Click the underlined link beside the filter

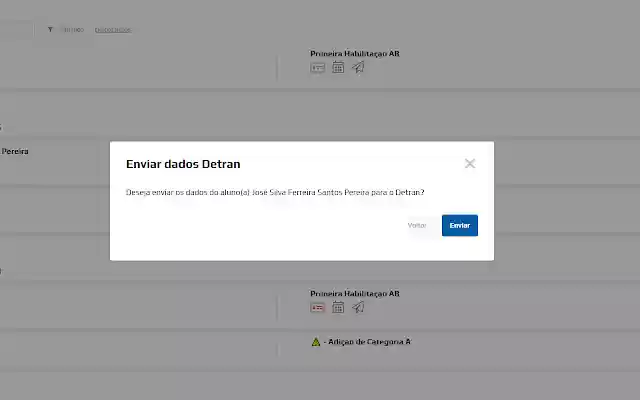coord(113,30)
